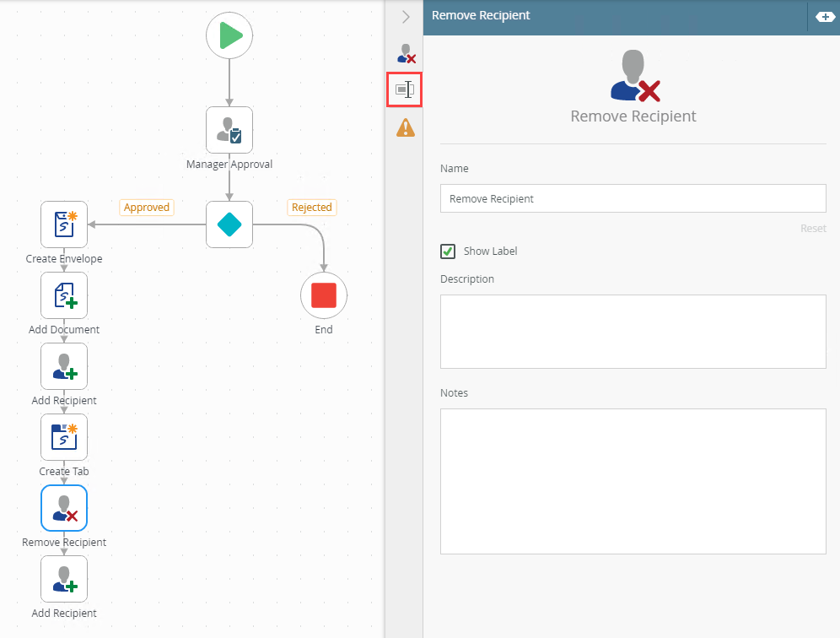Click the Rejected outcome label
Screen dimensions: 840x638
[311, 208]
